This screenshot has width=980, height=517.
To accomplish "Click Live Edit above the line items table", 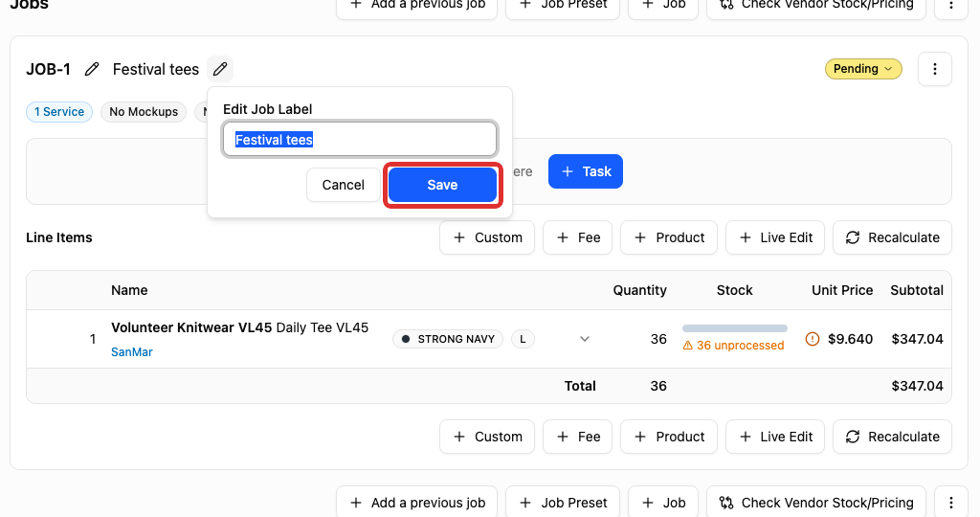I will click(775, 237).
